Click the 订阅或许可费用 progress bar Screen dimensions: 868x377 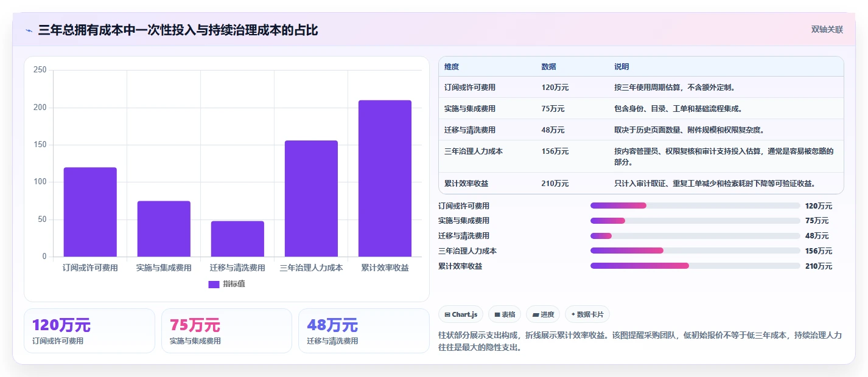click(x=695, y=206)
